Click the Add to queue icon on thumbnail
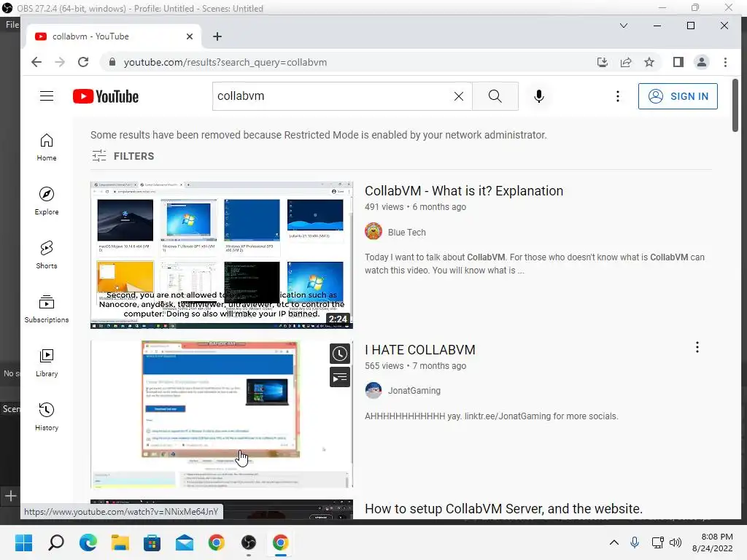Image resolution: width=747 pixels, height=560 pixels. 340,377
